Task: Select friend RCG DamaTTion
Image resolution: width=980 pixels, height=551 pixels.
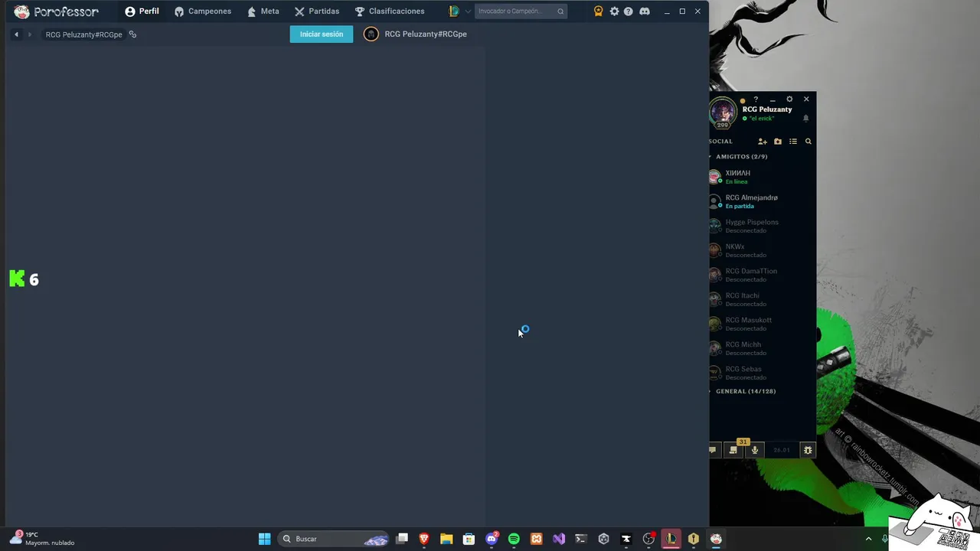Action: point(763,275)
